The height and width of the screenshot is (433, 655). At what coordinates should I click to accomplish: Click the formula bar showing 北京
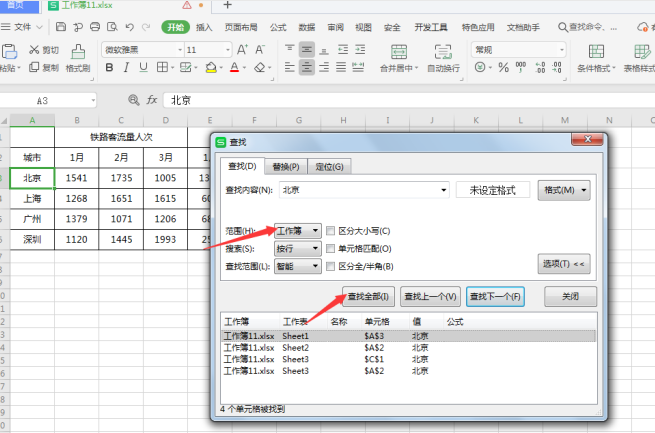409,100
